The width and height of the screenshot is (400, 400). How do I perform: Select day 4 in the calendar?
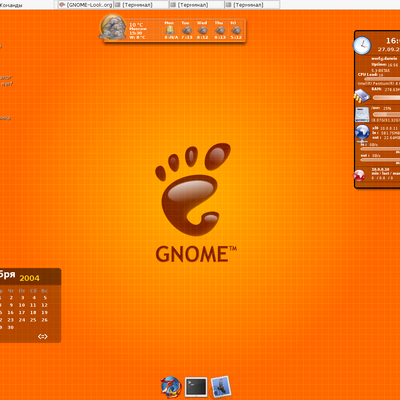click(34, 298)
